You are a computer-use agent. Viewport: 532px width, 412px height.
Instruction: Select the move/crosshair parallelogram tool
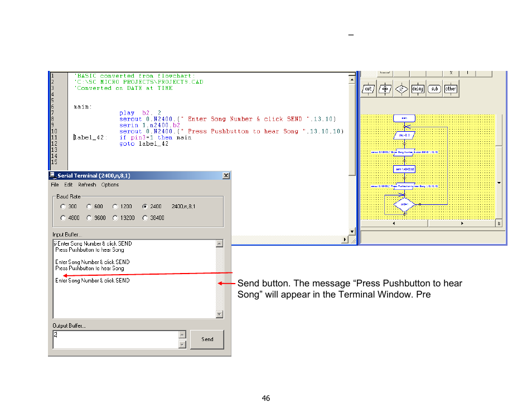tap(385, 89)
